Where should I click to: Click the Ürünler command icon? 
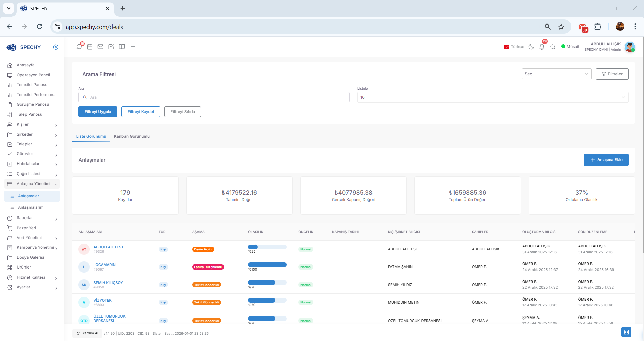[x=10, y=267]
